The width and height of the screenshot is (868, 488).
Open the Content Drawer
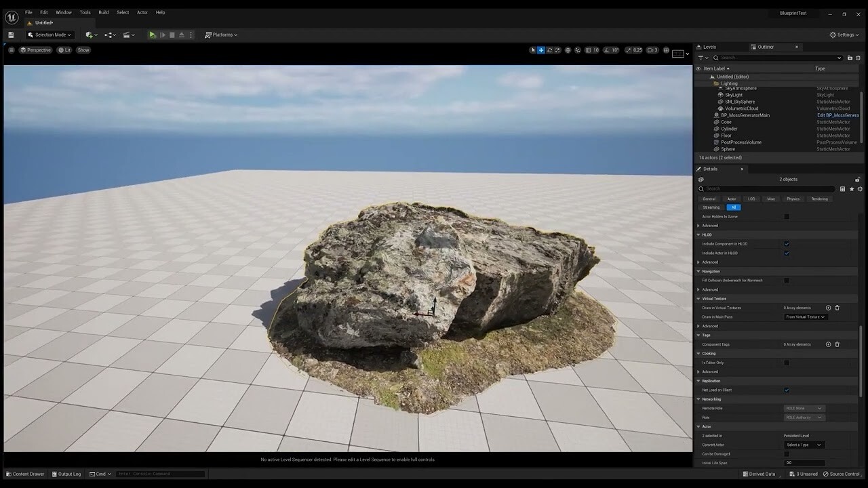coord(25,474)
